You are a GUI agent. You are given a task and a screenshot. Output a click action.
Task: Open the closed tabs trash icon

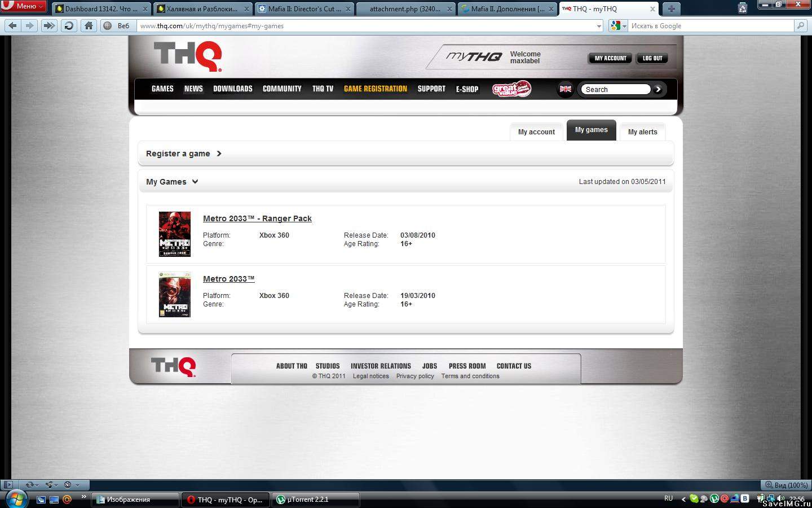[743, 7]
